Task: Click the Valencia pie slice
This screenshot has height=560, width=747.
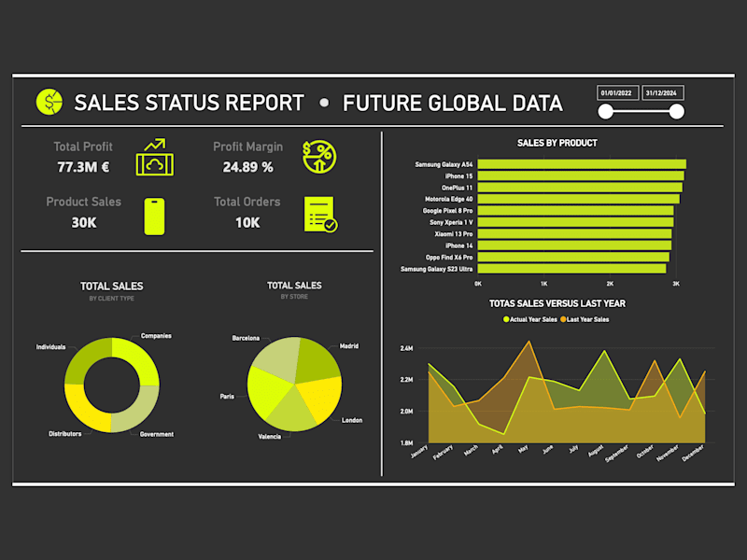Action: pos(291,413)
